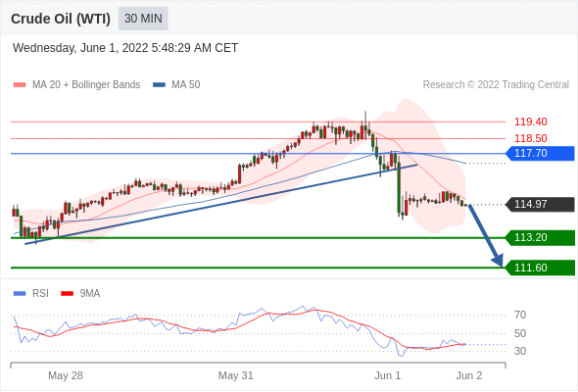Click the blue RSI legend swatch

20,294
